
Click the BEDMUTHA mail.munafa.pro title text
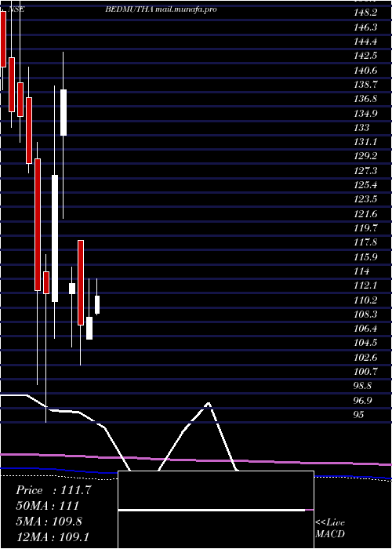coord(161,9)
